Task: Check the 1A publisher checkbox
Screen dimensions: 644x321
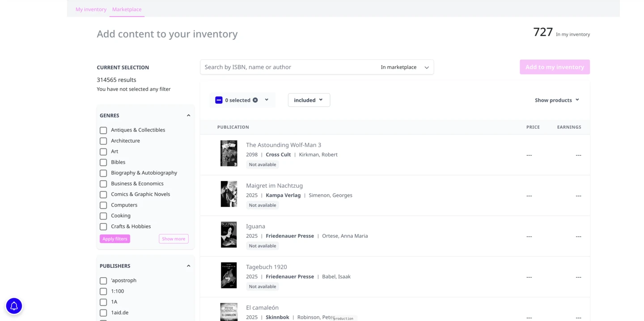Action: coord(103,302)
